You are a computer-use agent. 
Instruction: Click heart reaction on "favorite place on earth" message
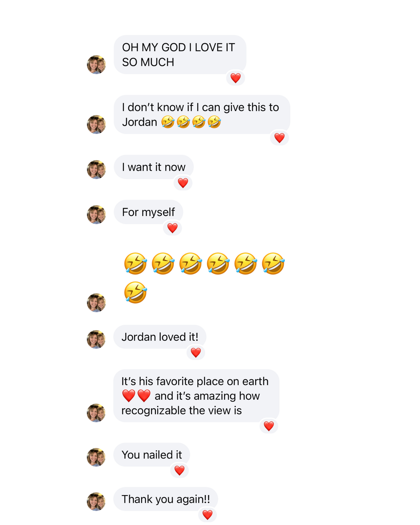269,426
